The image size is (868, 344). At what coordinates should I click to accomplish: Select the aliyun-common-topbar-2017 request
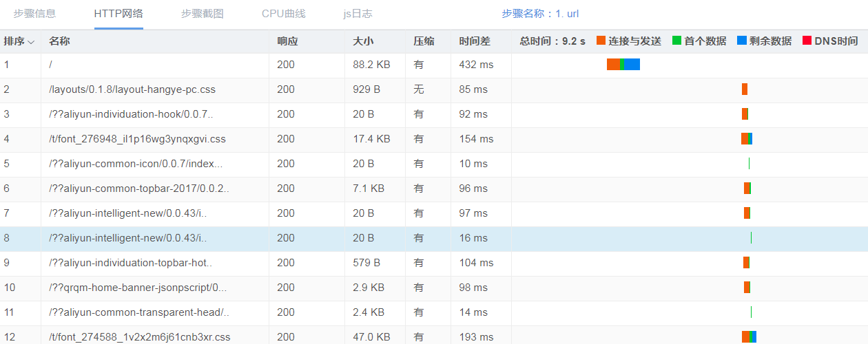point(138,189)
